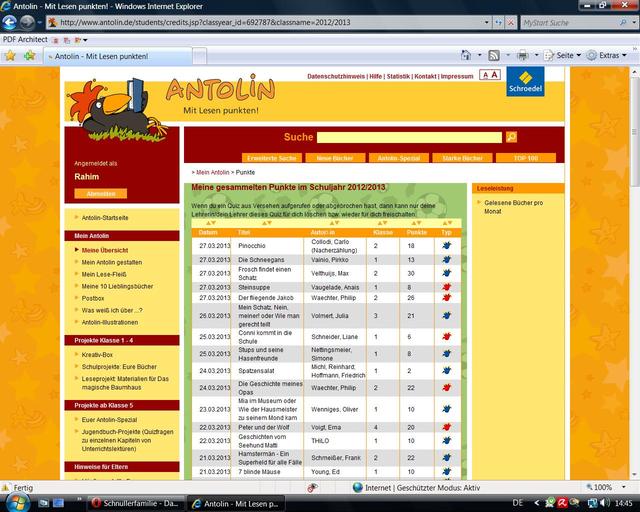The width and height of the screenshot is (640, 512).
Task: Open Antolin-Startseite link
Action: click(x=105, y=218)
